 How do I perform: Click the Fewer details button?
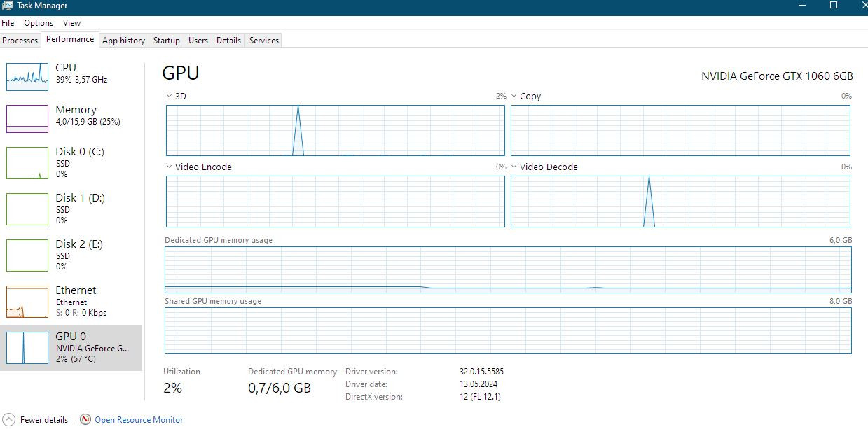click(x=36, y=420)
